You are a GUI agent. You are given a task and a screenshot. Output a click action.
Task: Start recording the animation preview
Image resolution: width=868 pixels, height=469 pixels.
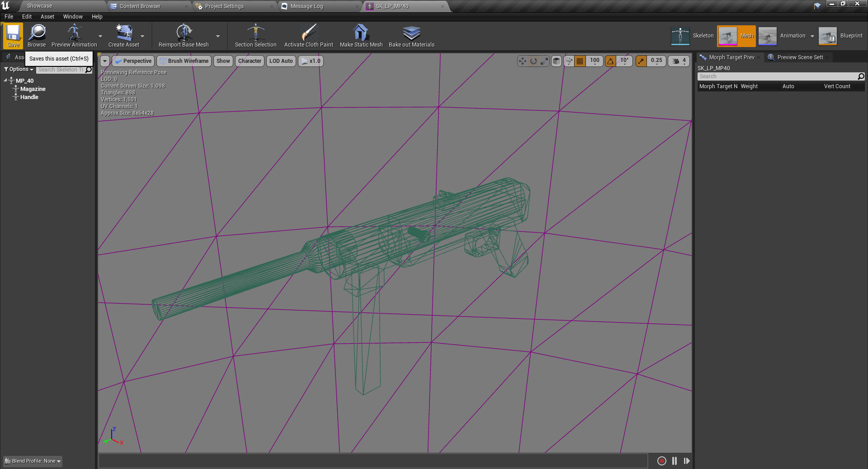click(661, 461)
